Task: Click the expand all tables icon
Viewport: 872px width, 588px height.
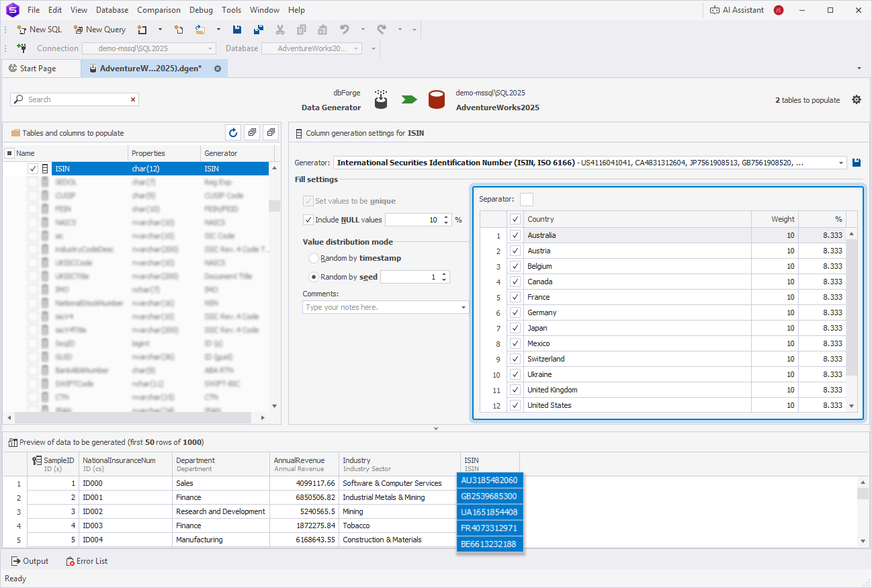Action: tap(252, 133)
